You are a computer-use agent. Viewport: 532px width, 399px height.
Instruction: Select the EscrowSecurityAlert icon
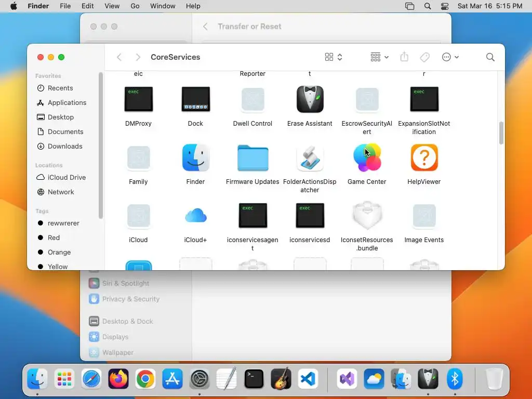click(x=367, y=99)
